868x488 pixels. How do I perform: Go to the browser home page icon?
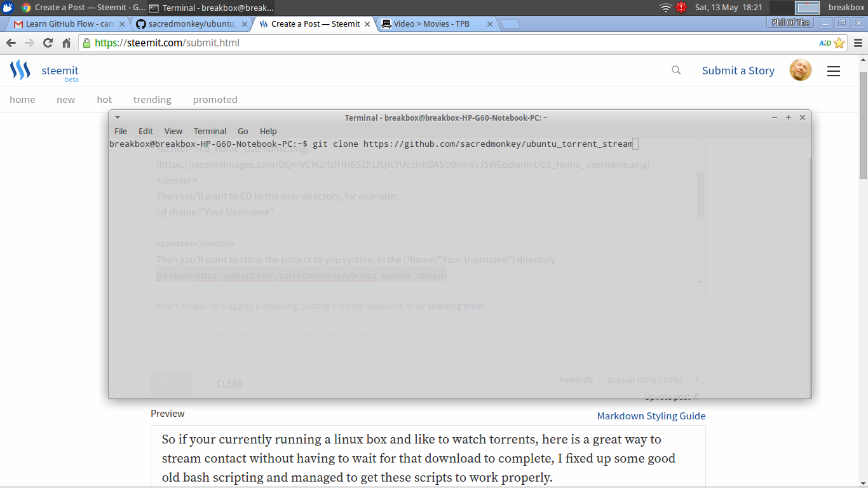coord(66,43)
